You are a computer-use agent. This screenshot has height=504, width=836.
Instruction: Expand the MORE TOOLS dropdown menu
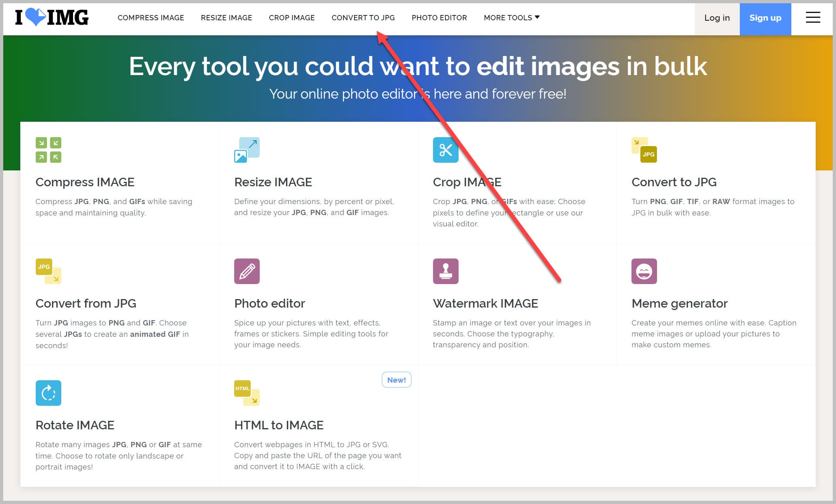(511, 17)
